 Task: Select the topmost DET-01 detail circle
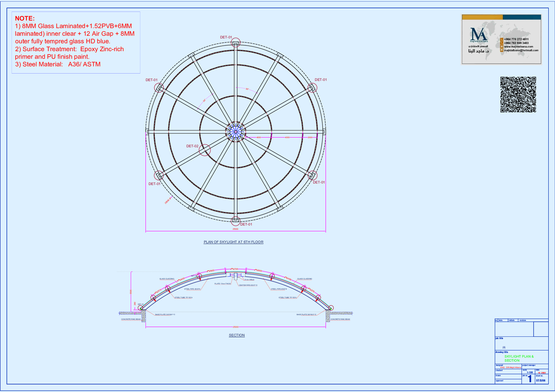pyautogui.click(x=236, y=43)
